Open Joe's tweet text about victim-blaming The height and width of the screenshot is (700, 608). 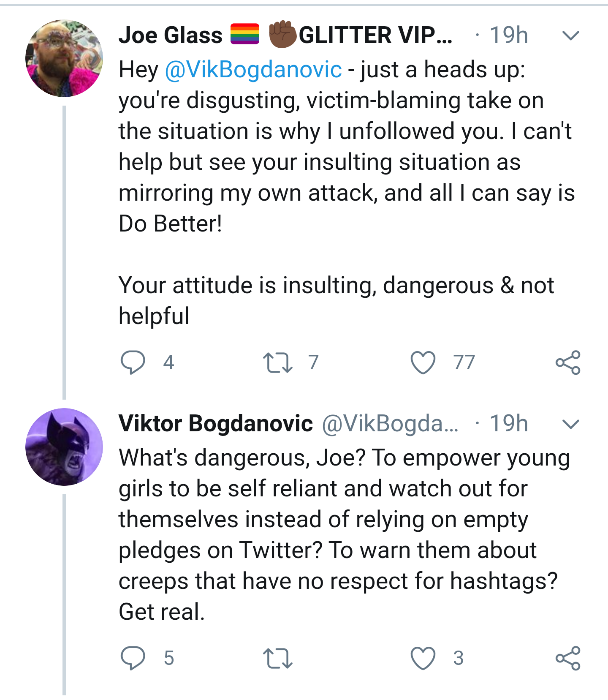coord(346,193)
